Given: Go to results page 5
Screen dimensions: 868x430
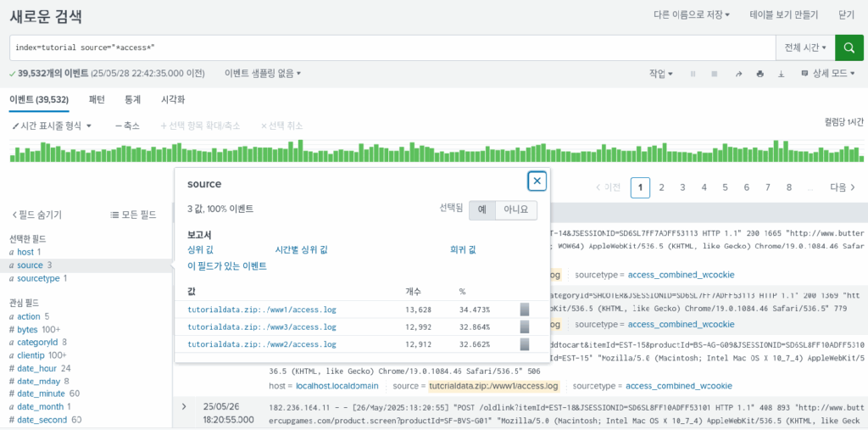Looking at the screenshot, I should [x=726, y=187].
